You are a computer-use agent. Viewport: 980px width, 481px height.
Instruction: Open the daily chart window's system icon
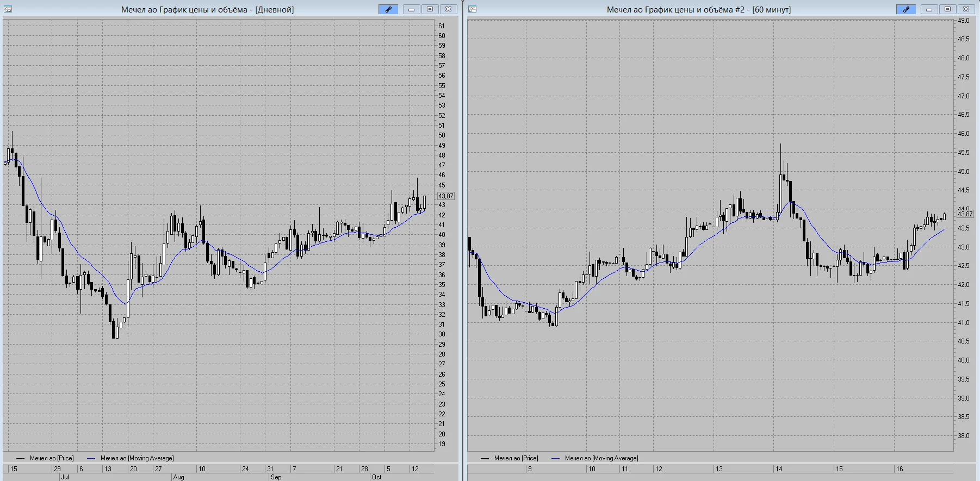pyautogui.click(x=8, y=9)
